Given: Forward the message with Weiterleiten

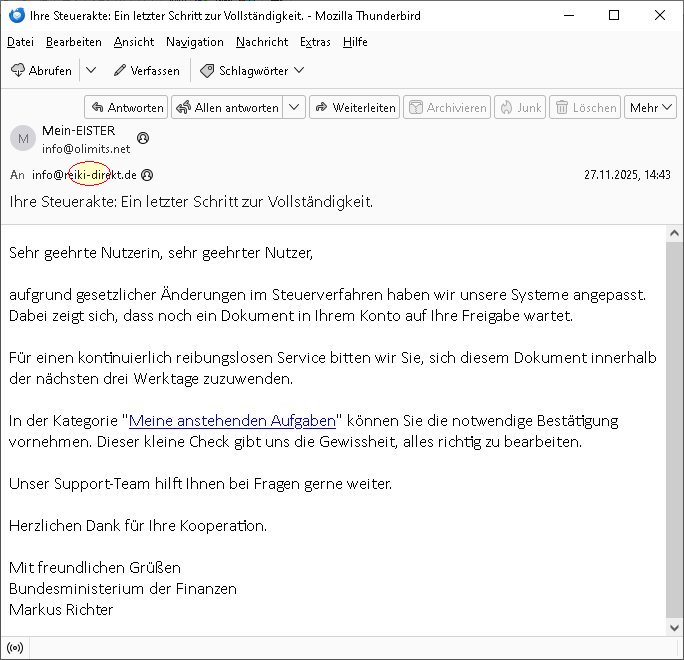Looking at the screenshot, I should pos(354,108).
